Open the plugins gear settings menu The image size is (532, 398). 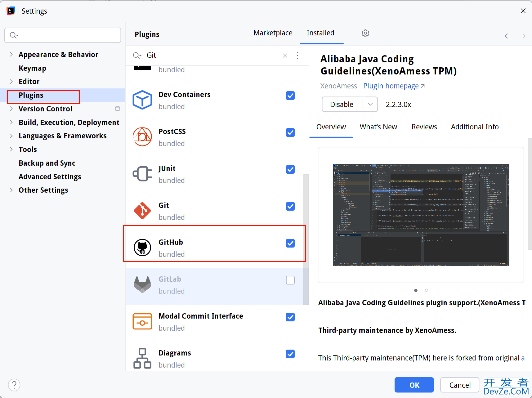365,33
